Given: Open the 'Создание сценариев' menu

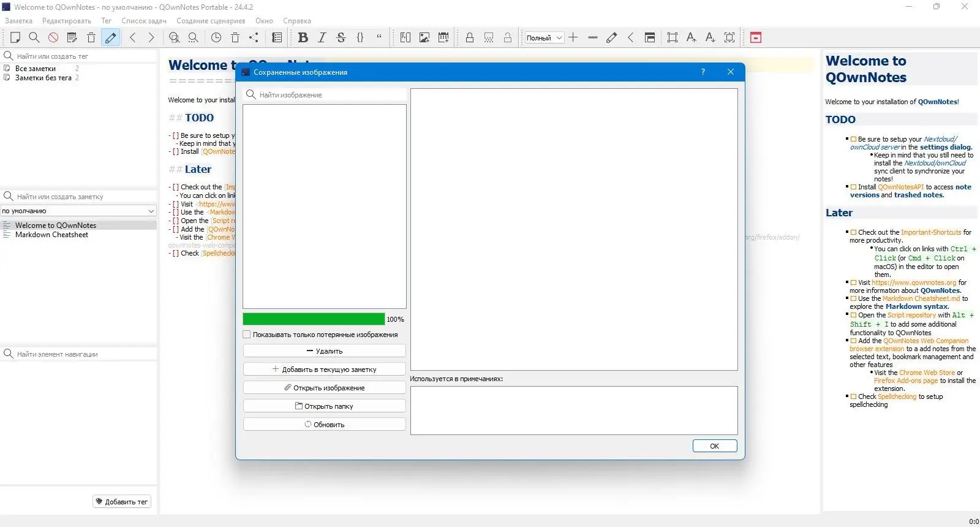Looking at the screenshot, I should tap(211, 21).
